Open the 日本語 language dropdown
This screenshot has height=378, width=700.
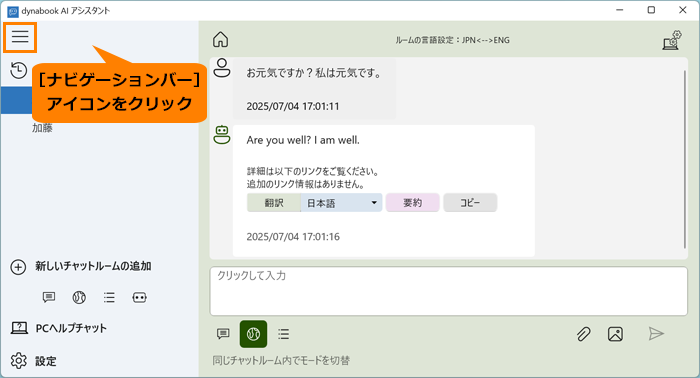tap(342, 203)
